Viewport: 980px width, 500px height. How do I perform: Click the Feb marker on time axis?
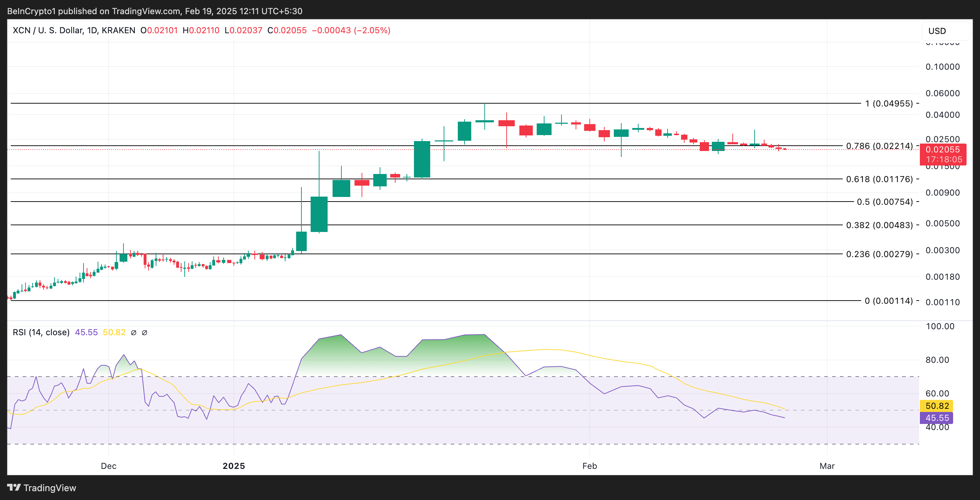(x=589, y=466)
